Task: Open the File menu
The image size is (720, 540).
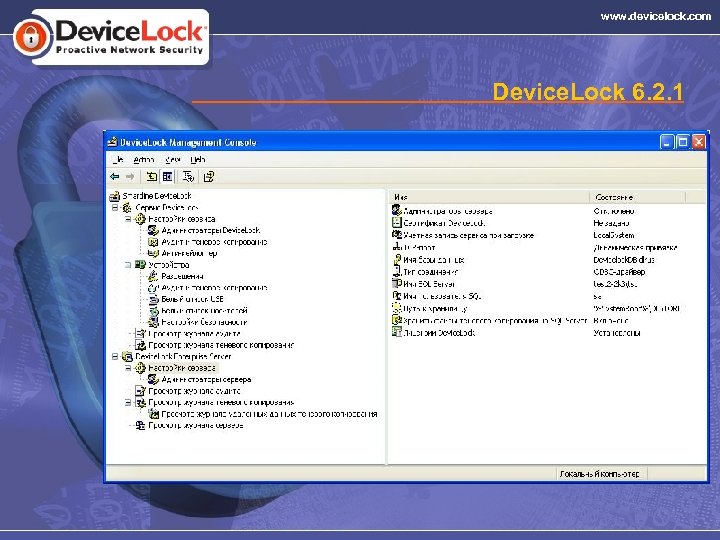Action: 118,160
